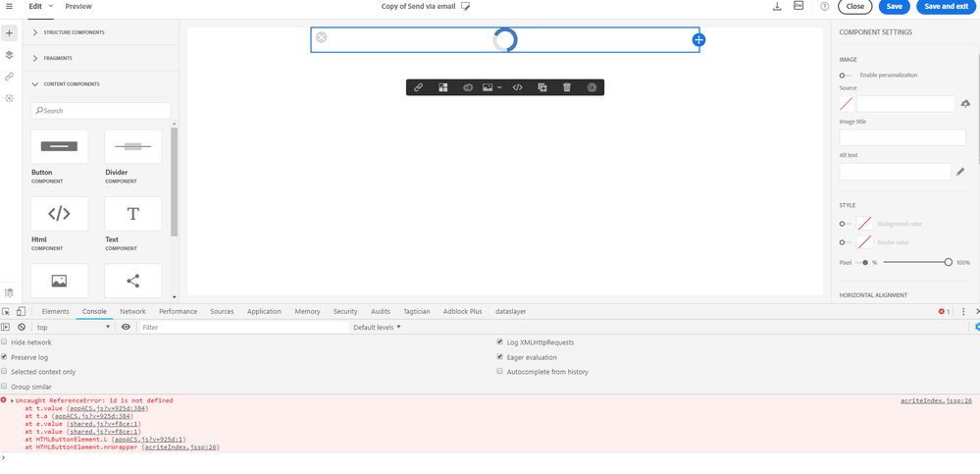The image size is (980, 474).
Task: Upload an image via the cloud icon
Action: [965, 103]
